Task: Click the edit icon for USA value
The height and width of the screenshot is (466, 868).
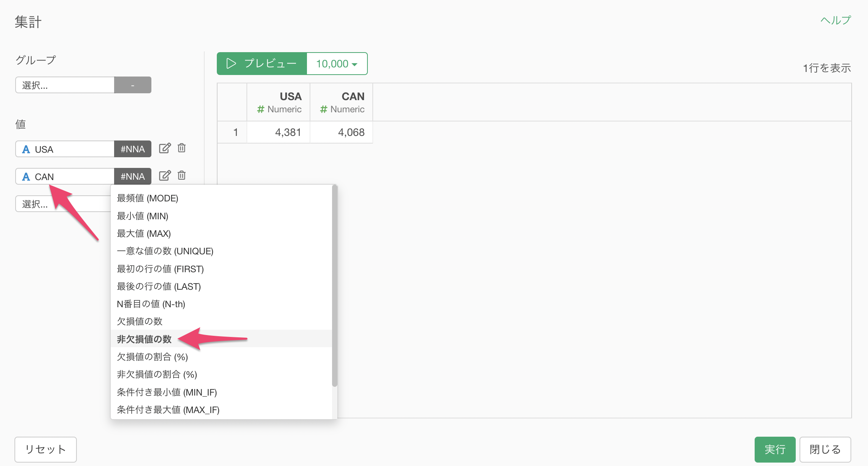Action: [165, 148]
